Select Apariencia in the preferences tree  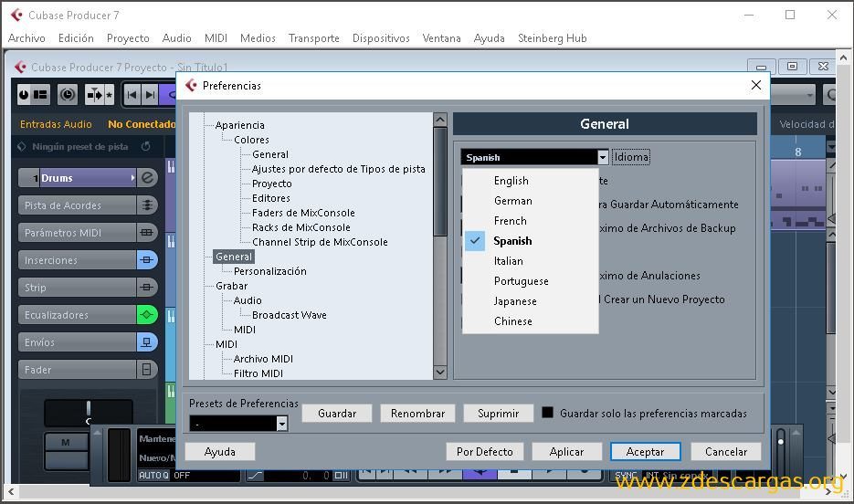239,125
